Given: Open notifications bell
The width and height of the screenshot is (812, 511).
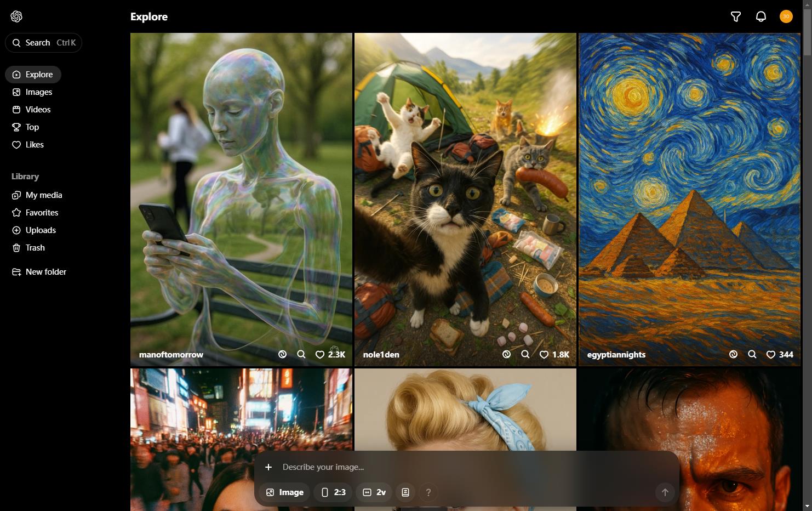Looking at the screenshot, I should (x=760, y=16).
